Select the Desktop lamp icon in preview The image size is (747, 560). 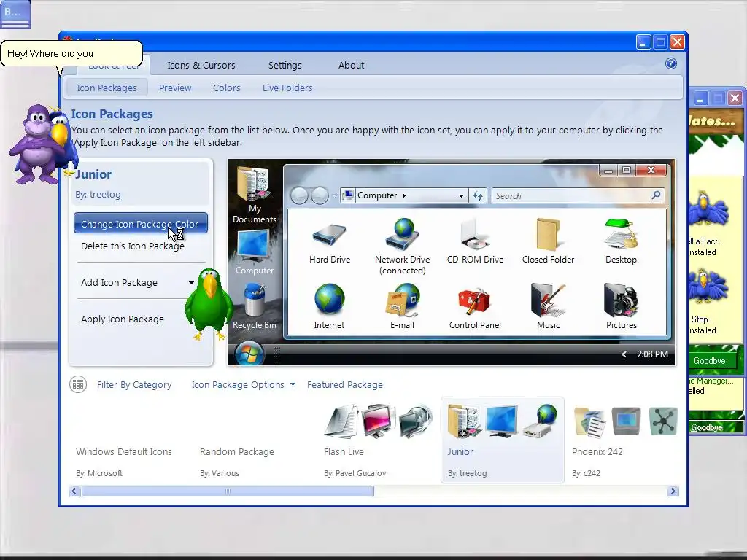click(x=621, y=234)
